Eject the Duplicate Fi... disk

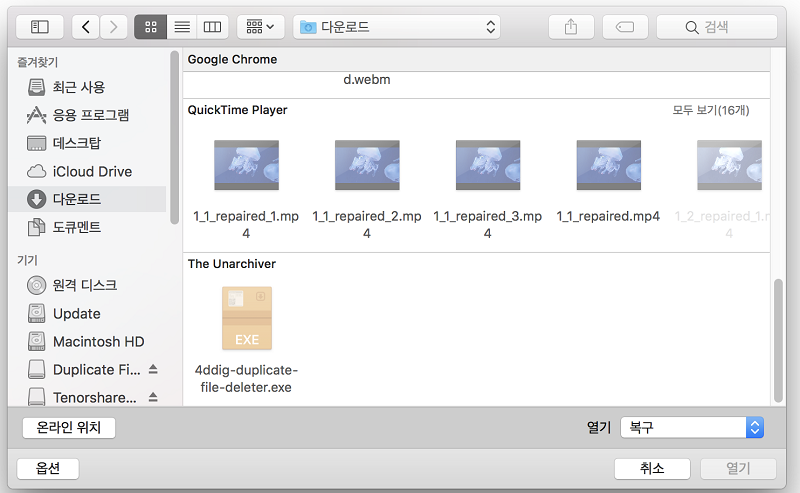point(153,370)
